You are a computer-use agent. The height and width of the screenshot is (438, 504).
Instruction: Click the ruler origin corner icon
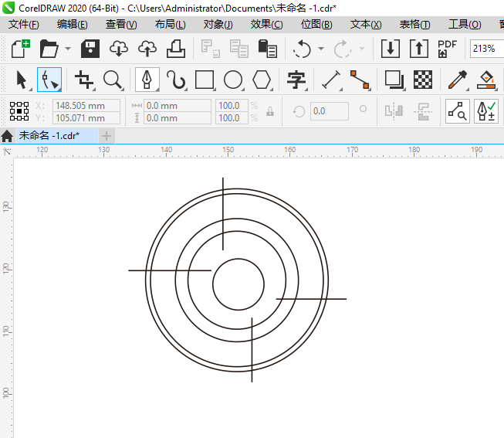point(7,151)
